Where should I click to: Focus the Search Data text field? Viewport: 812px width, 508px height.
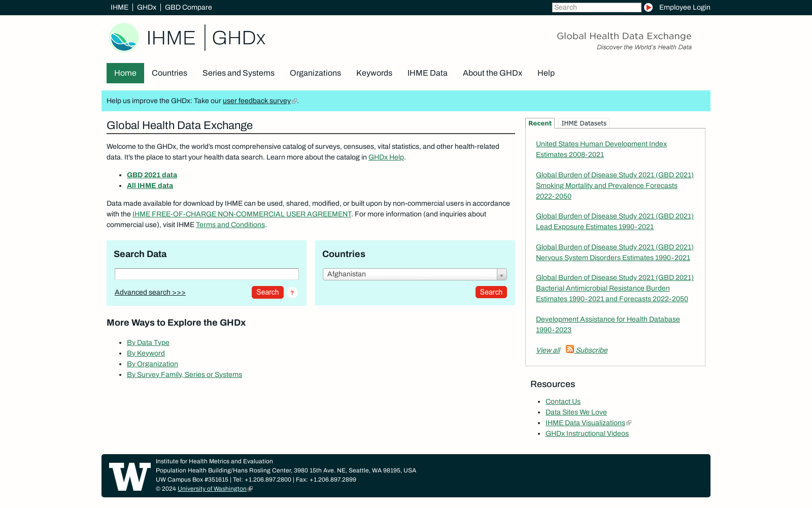tap(207, 274)
